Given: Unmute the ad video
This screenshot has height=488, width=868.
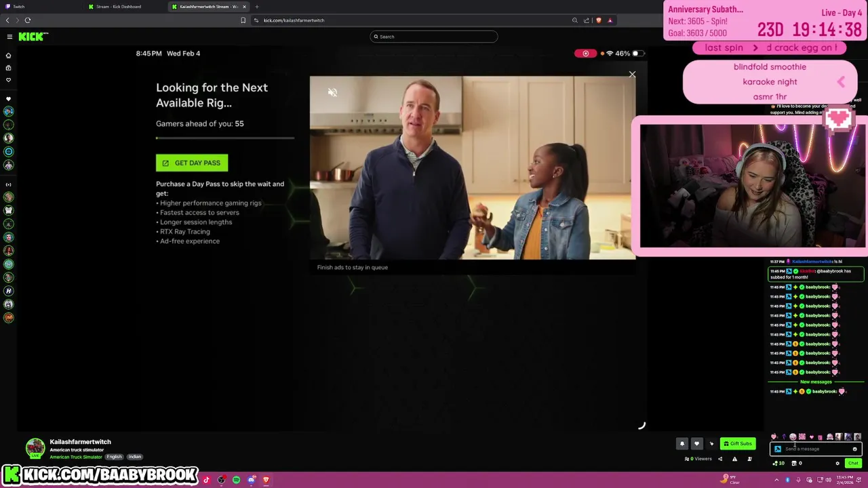Looking at the screenshot, I should (x=332, y=92).
